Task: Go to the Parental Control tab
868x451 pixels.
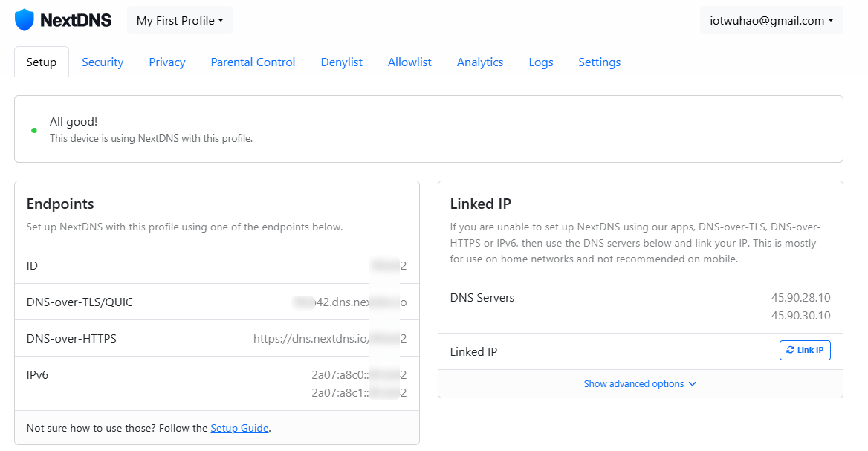Action: pyautogui.click(x=253, y=62)
